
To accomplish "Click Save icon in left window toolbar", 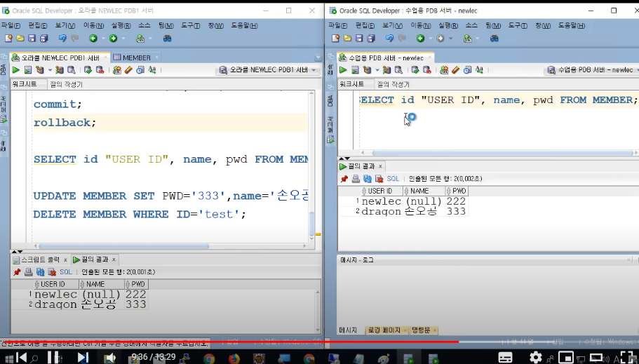I will (32, 39).
